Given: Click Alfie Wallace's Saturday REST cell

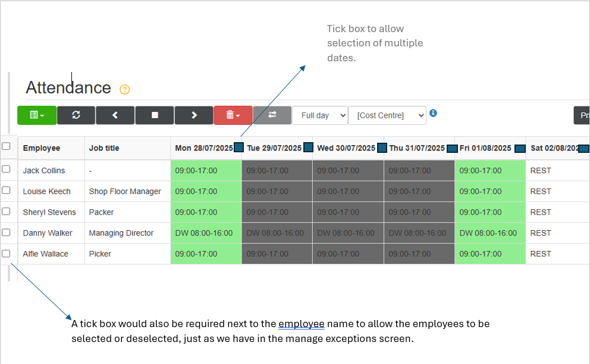Looking at the screenshot, I should pos(557,254).
